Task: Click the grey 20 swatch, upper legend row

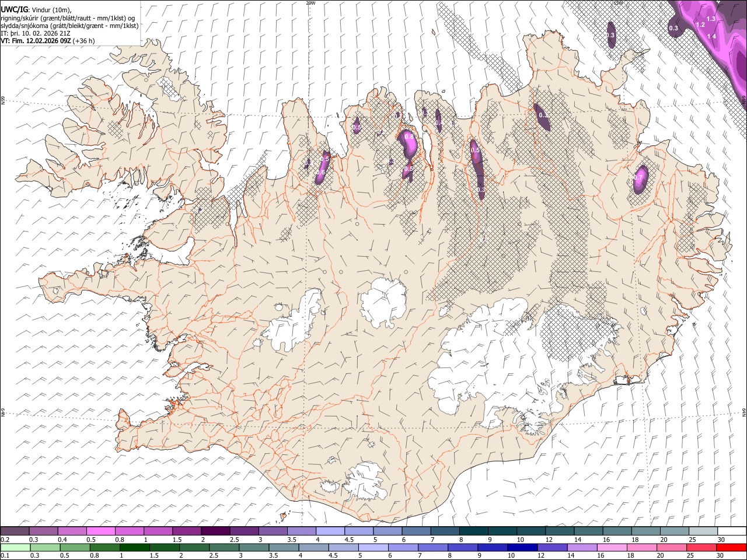Action: click(675, 531)
